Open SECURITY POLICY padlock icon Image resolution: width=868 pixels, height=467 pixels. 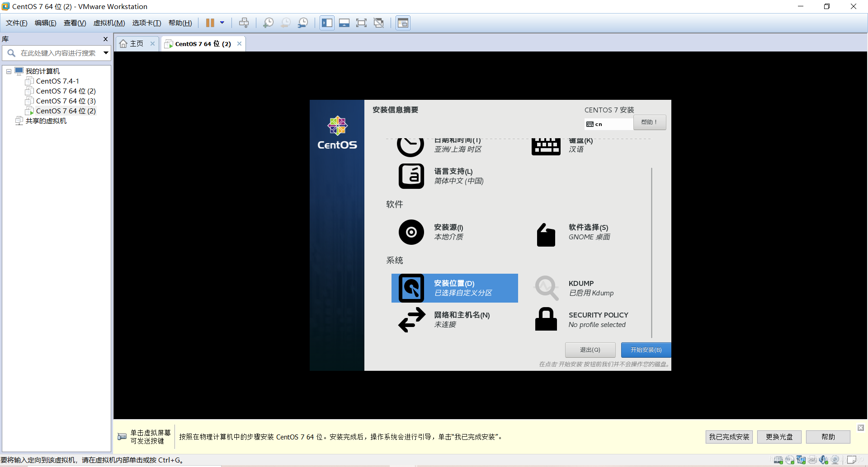click(546, 319)
